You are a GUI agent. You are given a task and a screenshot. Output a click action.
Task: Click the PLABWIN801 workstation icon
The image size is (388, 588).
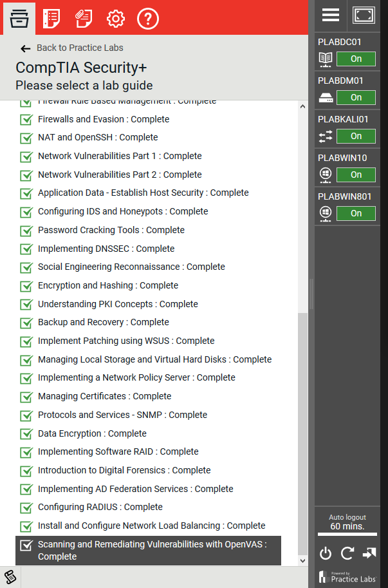[326, 214]
